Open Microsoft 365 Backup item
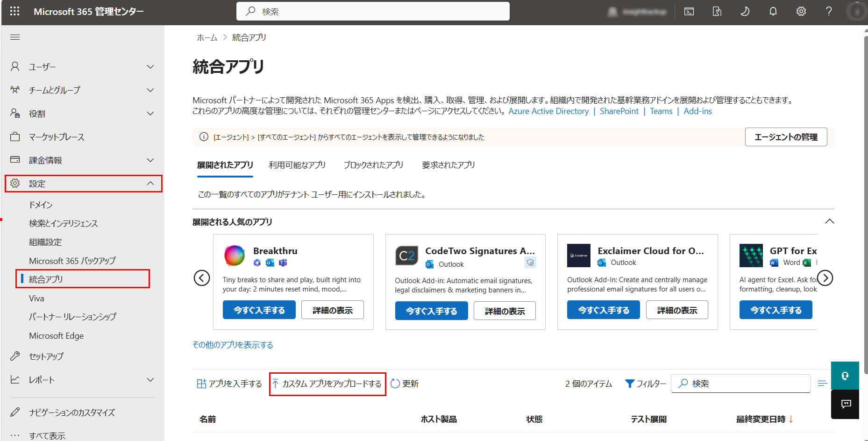Image resolution: width=868 pixels, height=441 pixels. coord(72,261)
